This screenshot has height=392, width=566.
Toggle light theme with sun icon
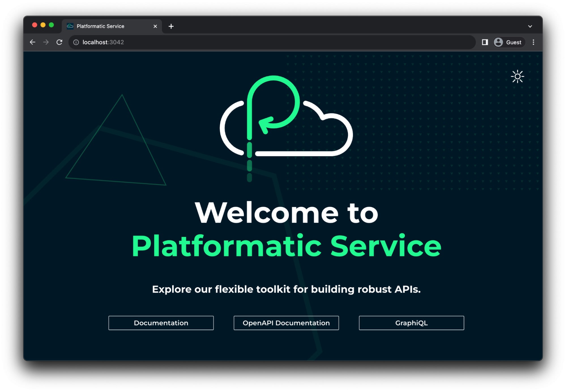(517, 76)
